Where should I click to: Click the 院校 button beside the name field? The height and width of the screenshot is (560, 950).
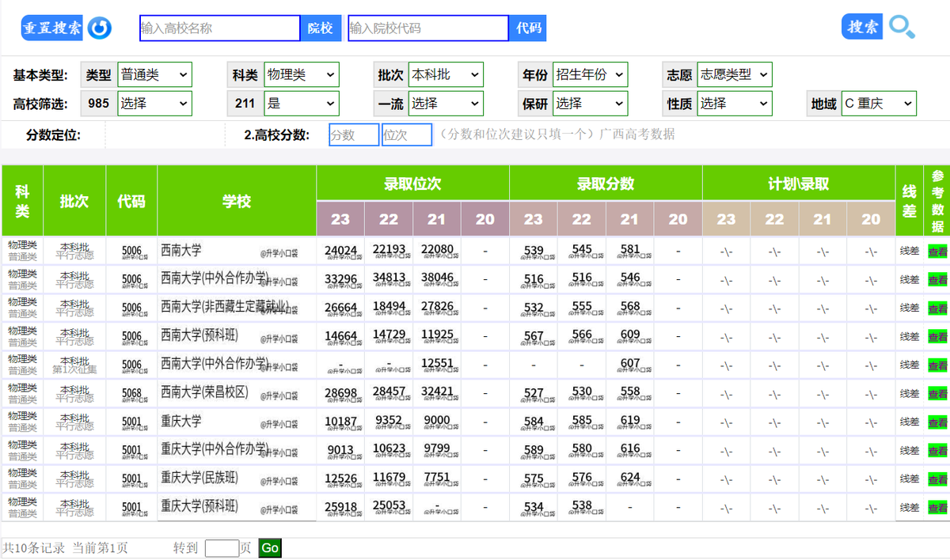320,27
